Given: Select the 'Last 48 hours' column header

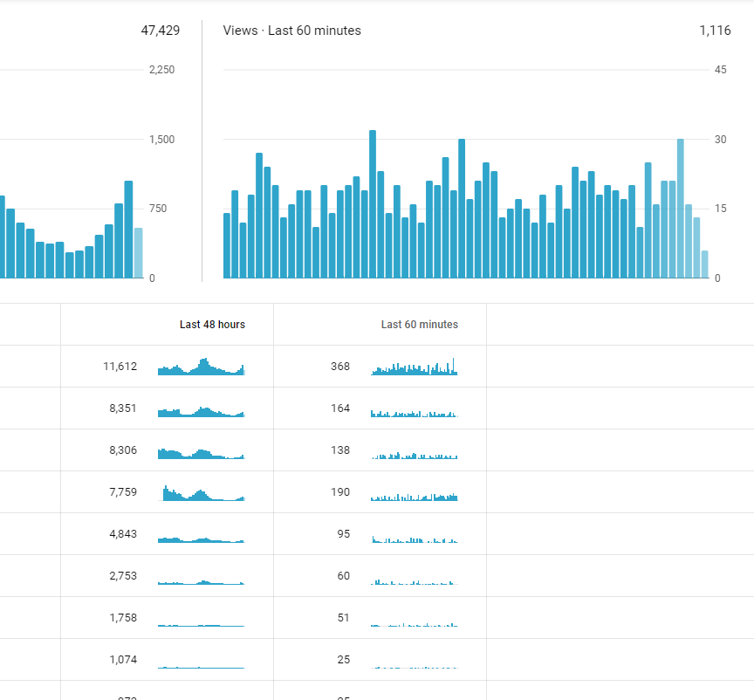Looking at the screenshot, I should click(x=212, y=325).
